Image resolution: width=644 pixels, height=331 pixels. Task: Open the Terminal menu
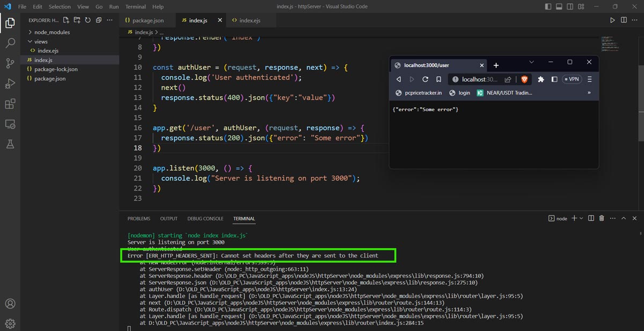tap(135, 6)
